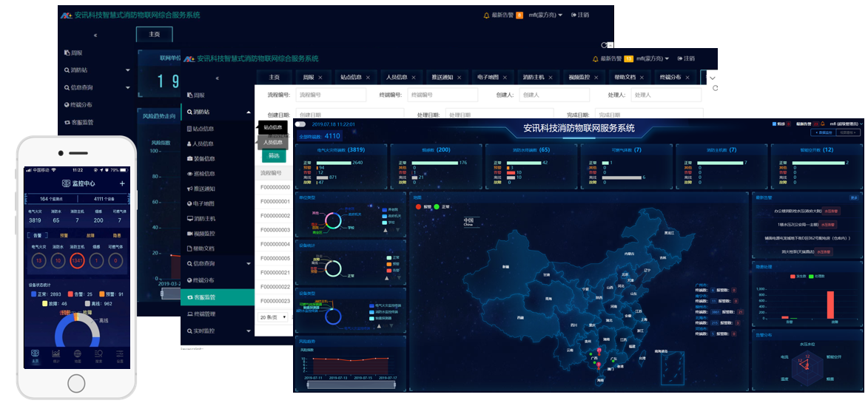Image resolution: width=868 pixels, height=403 pixels.
Task: Click the alarm bell icon in the back window header
Action: coord(487,15)
